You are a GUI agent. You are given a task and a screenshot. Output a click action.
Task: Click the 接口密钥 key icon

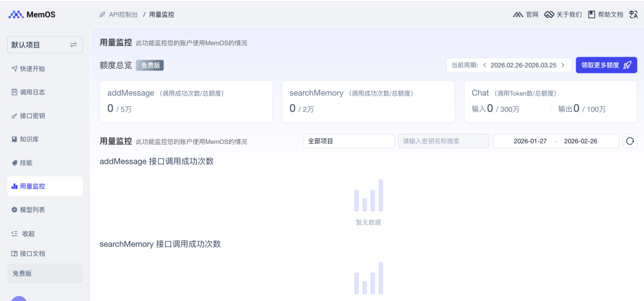point(14,116)
